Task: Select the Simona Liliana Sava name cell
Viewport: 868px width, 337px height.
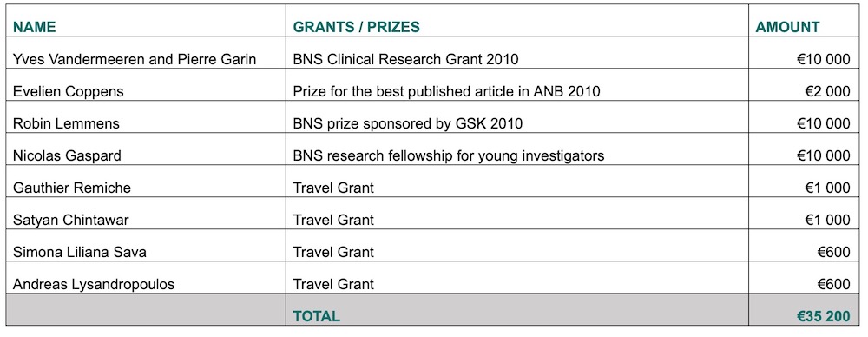Action: pyautogui.click(x=146, y=246)
